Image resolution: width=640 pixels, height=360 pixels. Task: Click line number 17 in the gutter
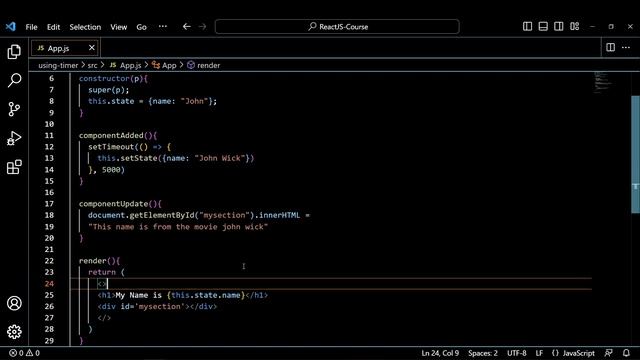click(49, 204)
